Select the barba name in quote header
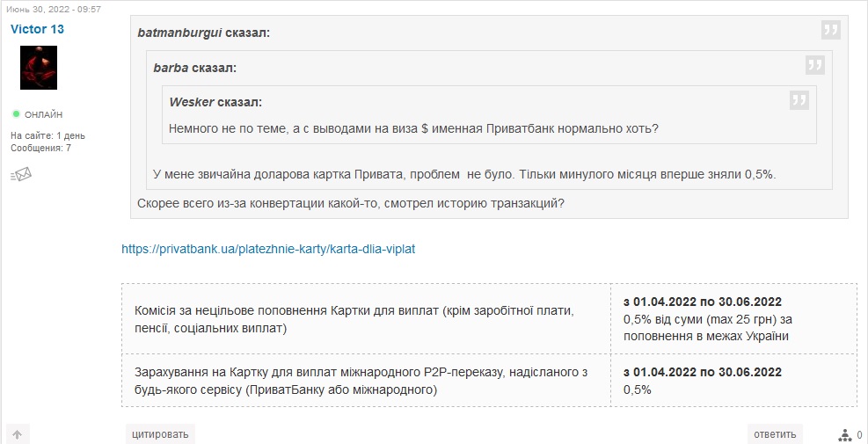The height and width of the screenshot is (444, 868). click(171, 68)
